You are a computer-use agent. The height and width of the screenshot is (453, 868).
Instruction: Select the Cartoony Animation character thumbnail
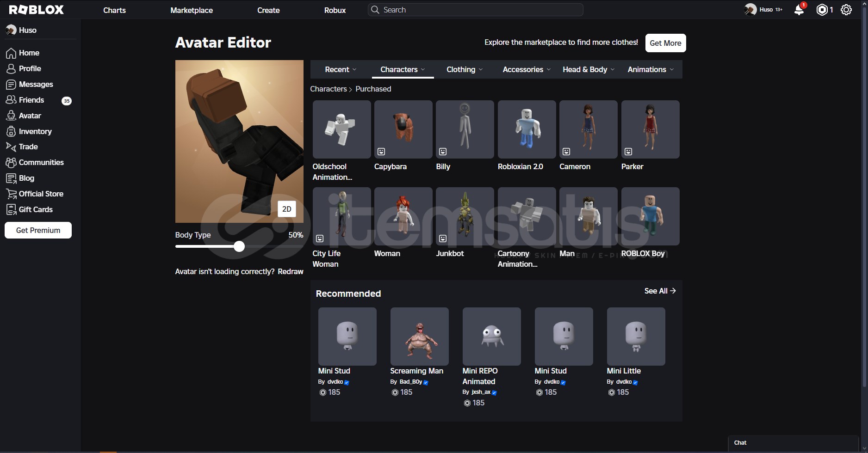tap(527, 216)
